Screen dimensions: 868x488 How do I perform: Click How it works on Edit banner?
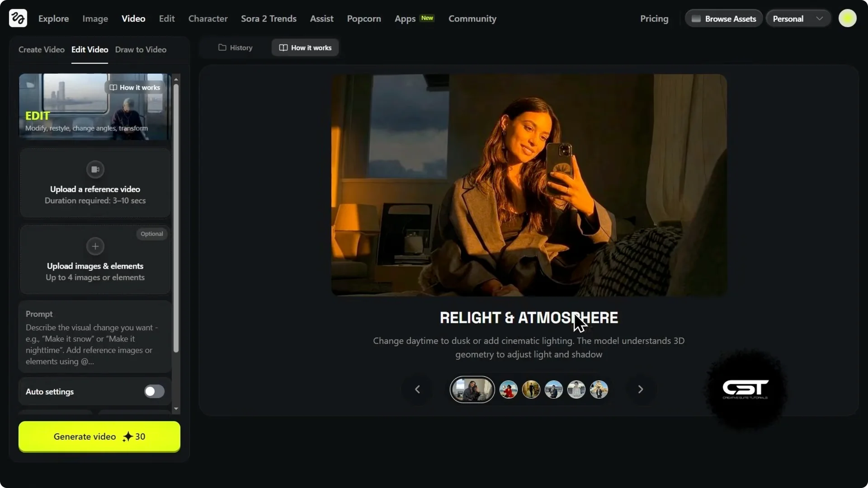[135, 88]
